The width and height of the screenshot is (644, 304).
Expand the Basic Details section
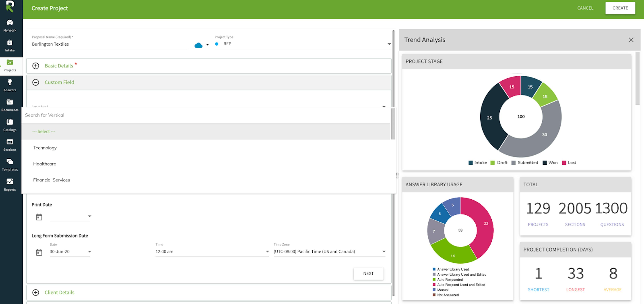(x=36, y=66)
